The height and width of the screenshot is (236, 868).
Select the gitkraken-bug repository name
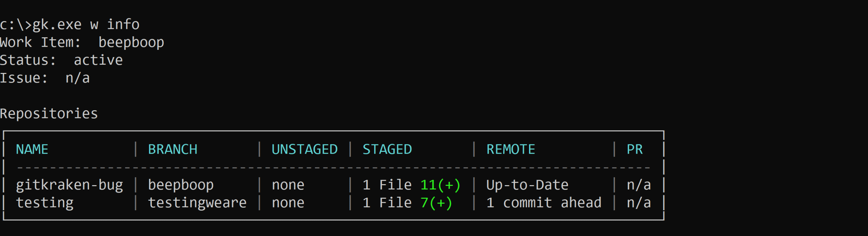click(x=70, y=185)
